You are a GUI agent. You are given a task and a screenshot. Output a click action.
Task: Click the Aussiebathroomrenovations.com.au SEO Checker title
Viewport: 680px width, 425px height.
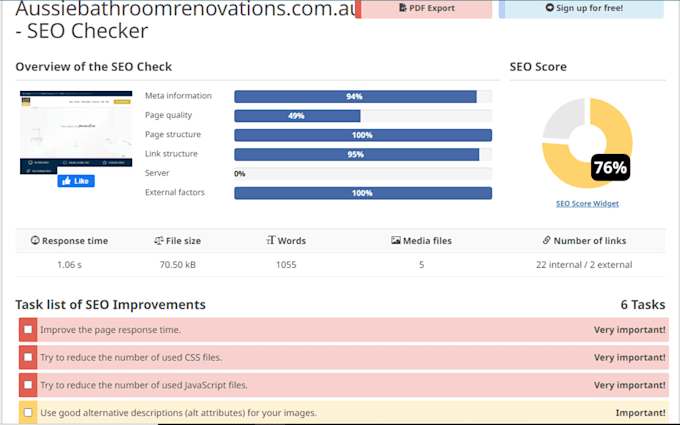click(x=186, y=20)
